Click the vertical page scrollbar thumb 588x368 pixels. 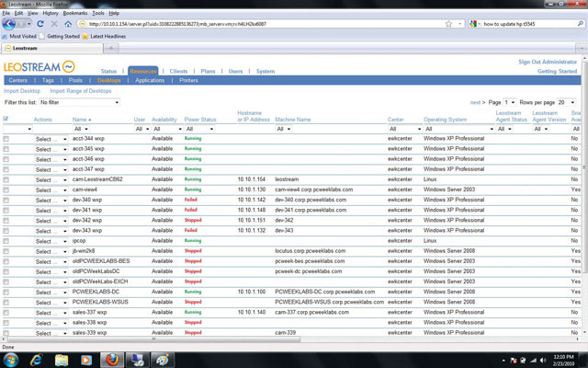coord(584,169)
